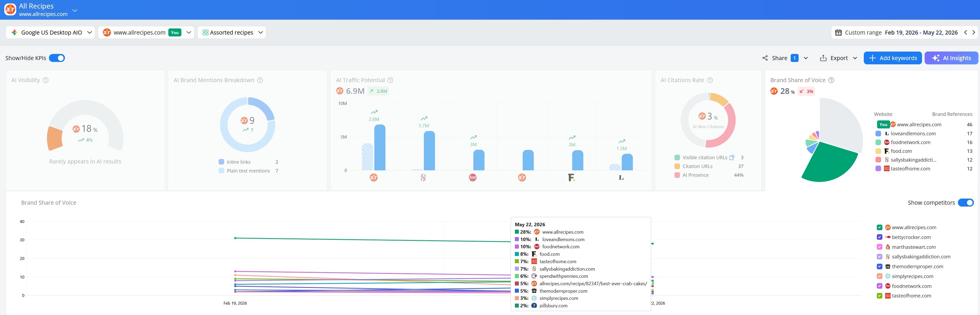Click the sallysbakingaddiction icon under traffic chart

click(x=423, y=177)
